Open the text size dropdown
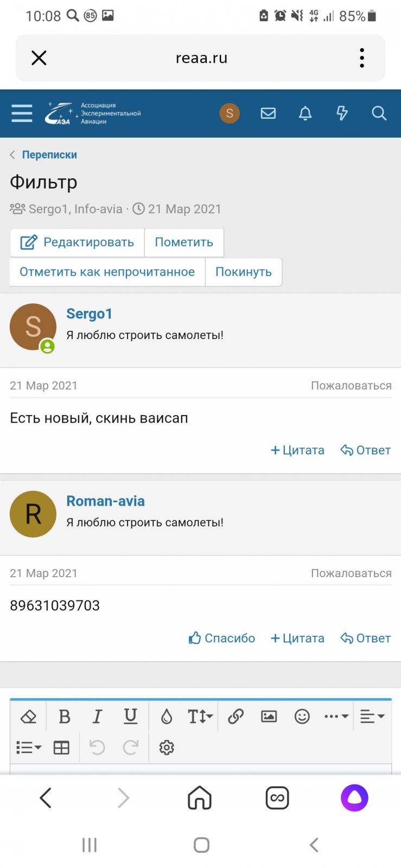Screen dimensions: 401x868 (199, 716)
